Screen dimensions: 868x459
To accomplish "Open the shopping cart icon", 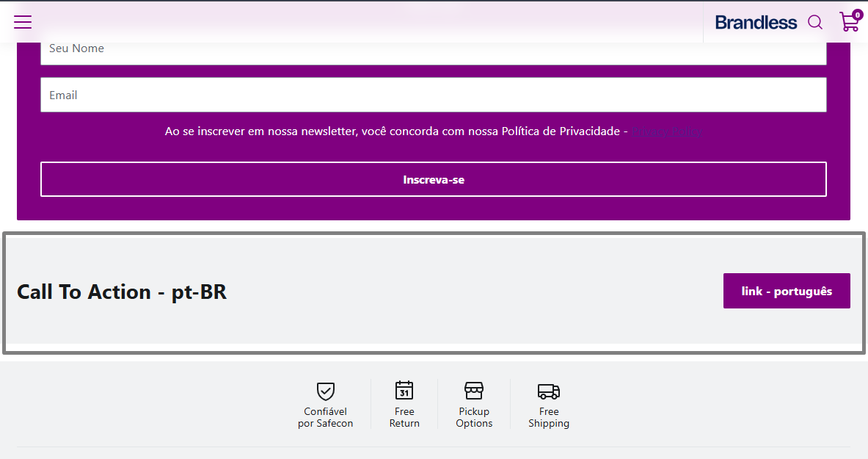I will [849, 21].
